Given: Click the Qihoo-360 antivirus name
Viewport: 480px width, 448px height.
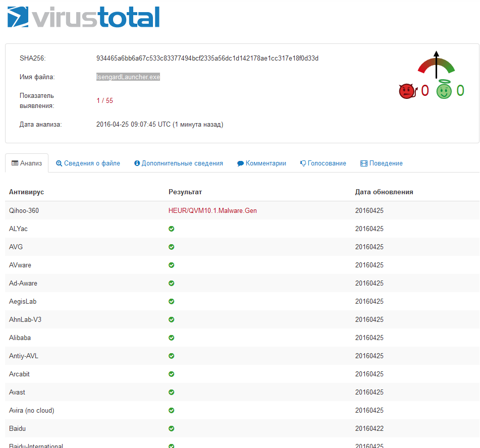Looking at the screenshot, I should click(24, 210).
